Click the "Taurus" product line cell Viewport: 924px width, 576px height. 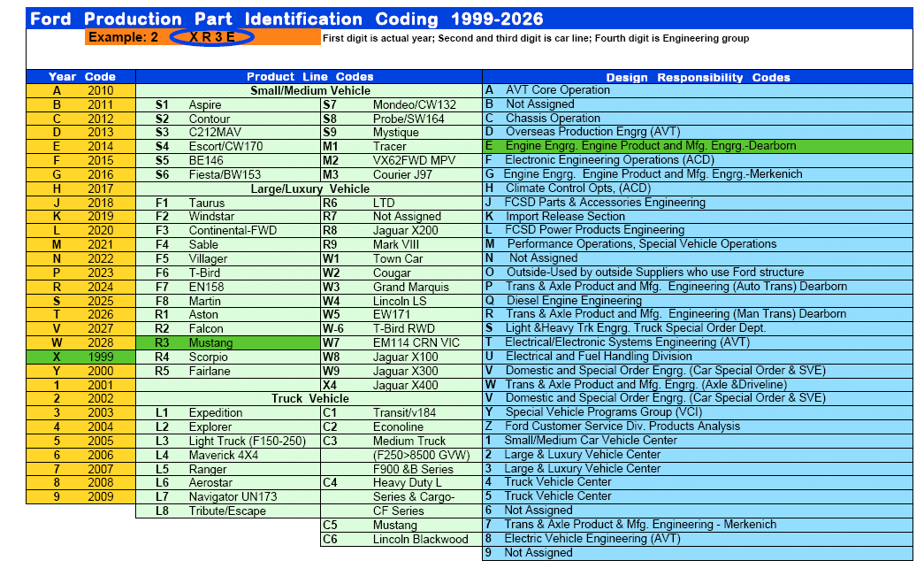[206, 203]
